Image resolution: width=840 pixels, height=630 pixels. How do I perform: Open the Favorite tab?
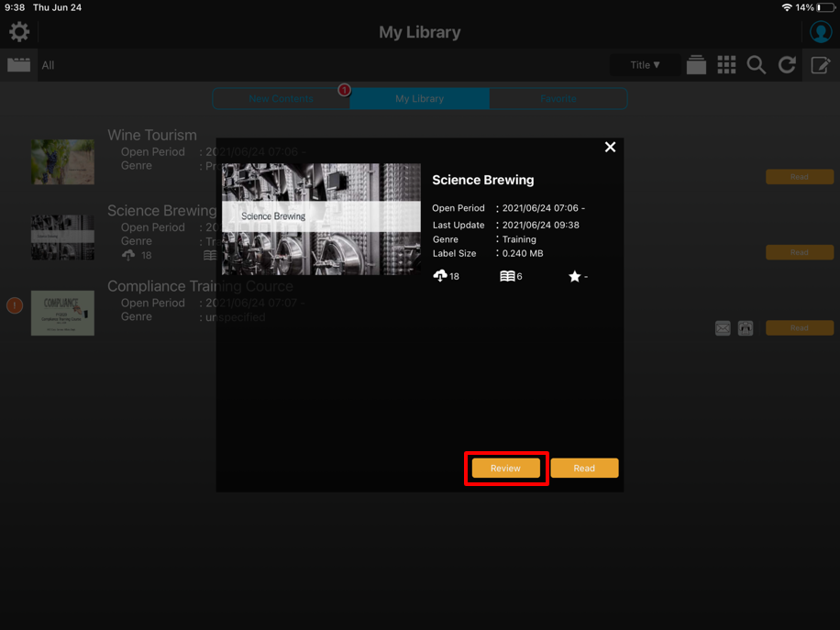click(x=558, y=99)
